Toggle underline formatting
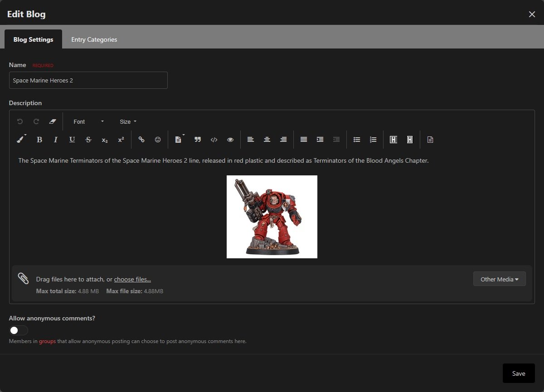Image resolution: width=544 pixels, height=392 pixels. [x=72, y=140]
